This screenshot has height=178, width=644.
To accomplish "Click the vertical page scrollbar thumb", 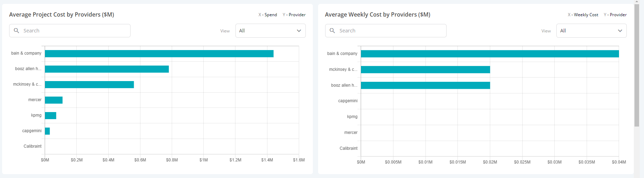I will [637, 65].
